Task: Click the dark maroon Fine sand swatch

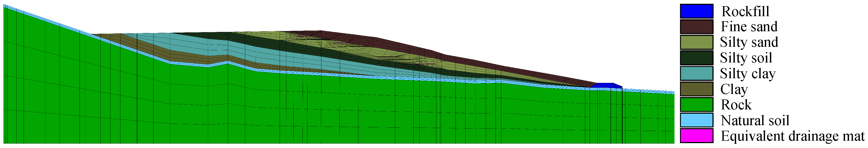Action: pos(697,27)
